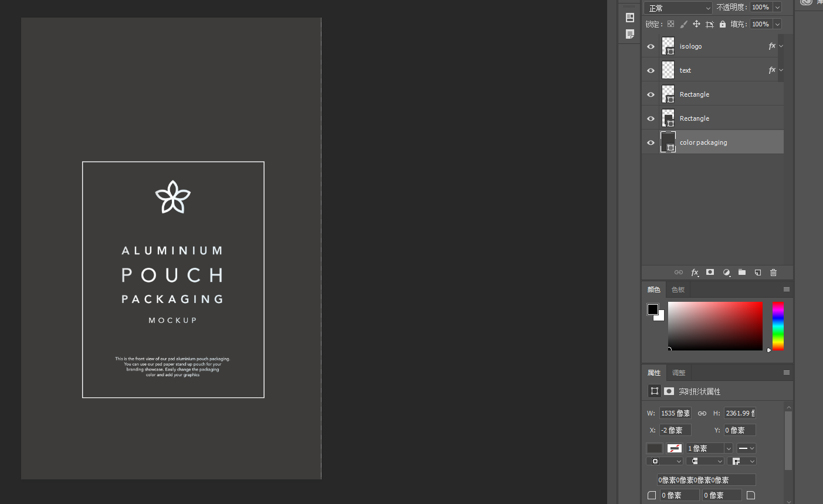Click the shape fill color swatch in Properties
The width and height of the screenshot is (823, 504).
coord(654,448)
